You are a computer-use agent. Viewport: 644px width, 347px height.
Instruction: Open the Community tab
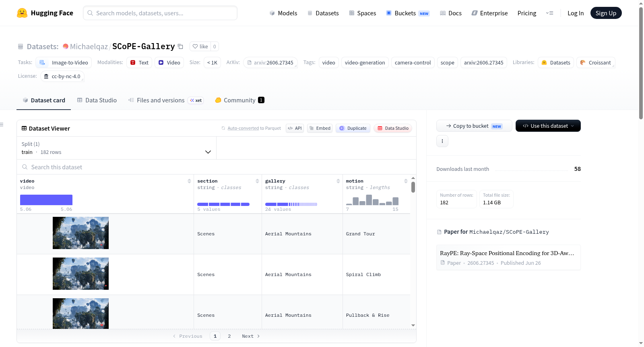239,100
